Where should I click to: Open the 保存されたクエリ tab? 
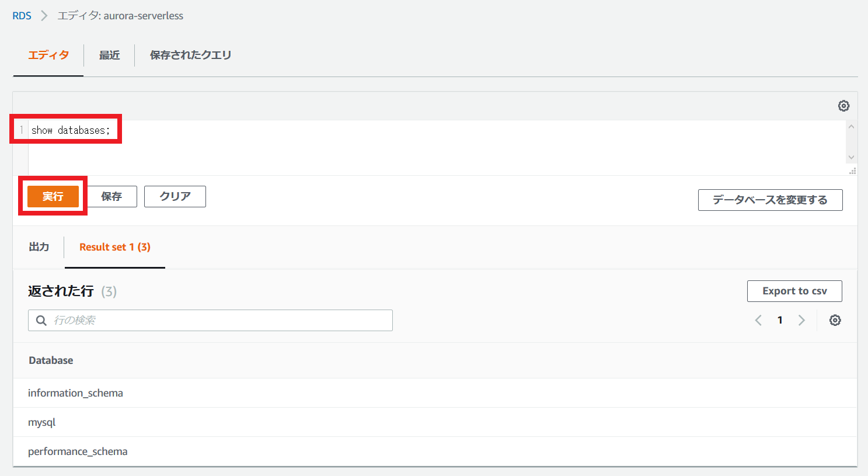pos(190,55)
